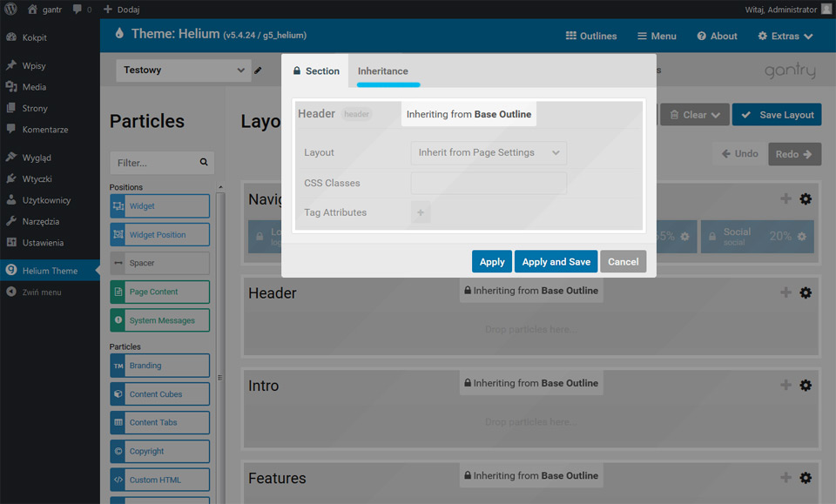
Task: Open the comments bubble in admin bar
Action: 82,10
